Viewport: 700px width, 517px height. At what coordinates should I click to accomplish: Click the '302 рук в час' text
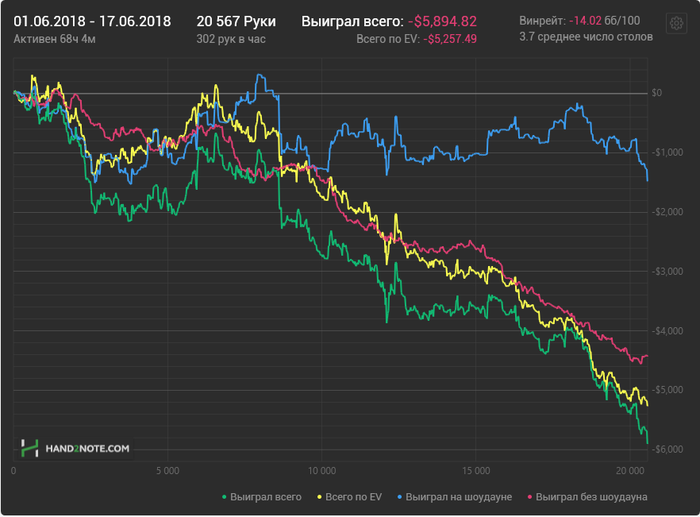pos(231,39)
